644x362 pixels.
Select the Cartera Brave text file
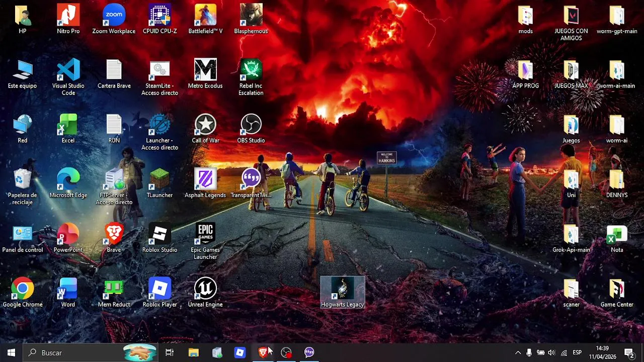click(114, 74)
